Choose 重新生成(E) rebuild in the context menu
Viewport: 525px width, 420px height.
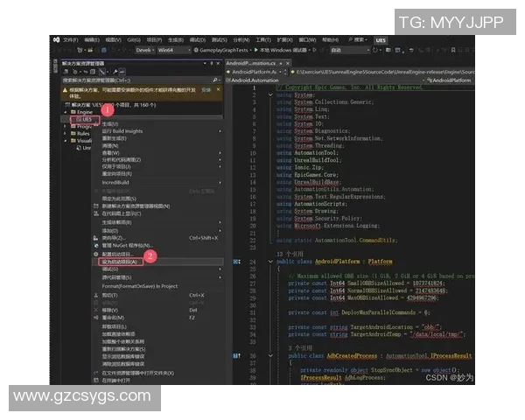[114, 138]
